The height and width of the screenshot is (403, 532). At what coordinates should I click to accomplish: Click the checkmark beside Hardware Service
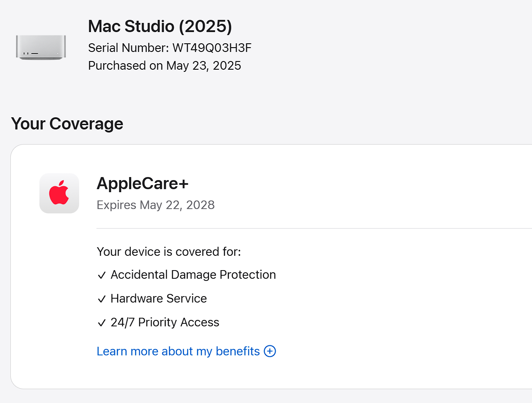(x=102, y=299)
